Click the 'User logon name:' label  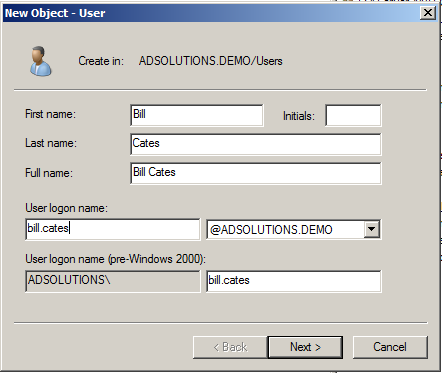[67, 208]
